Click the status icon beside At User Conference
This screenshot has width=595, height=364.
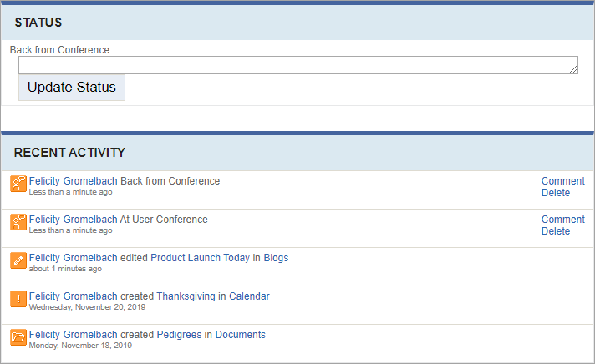18,222
